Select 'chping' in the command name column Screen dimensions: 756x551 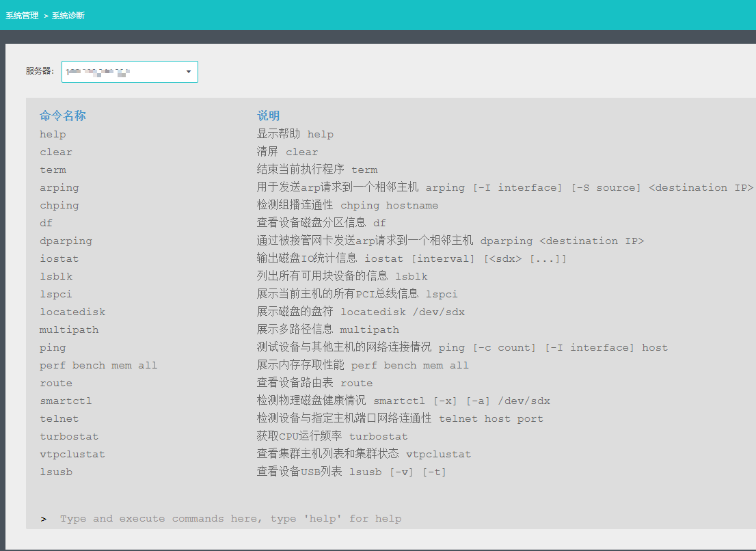[59, 206]
